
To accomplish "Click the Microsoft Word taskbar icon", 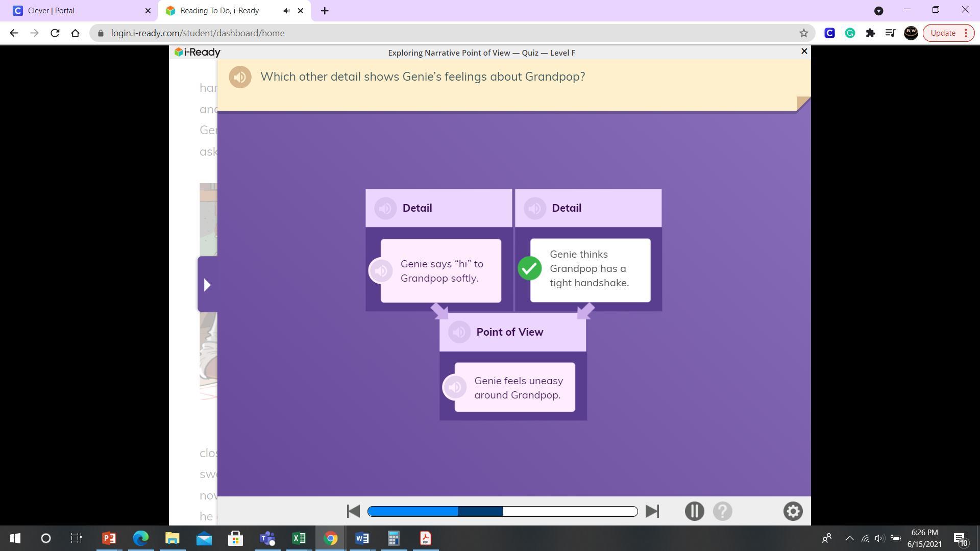I will [363, 538].
